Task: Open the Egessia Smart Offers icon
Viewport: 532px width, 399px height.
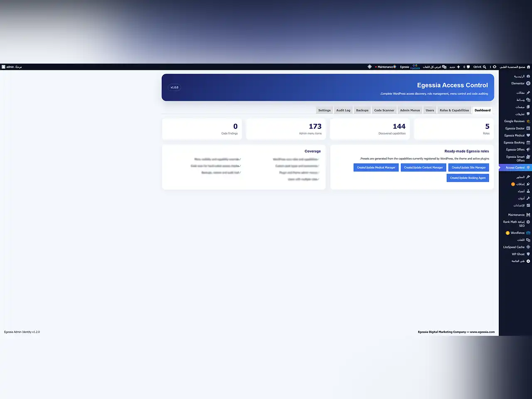Action: coord(528,157)
